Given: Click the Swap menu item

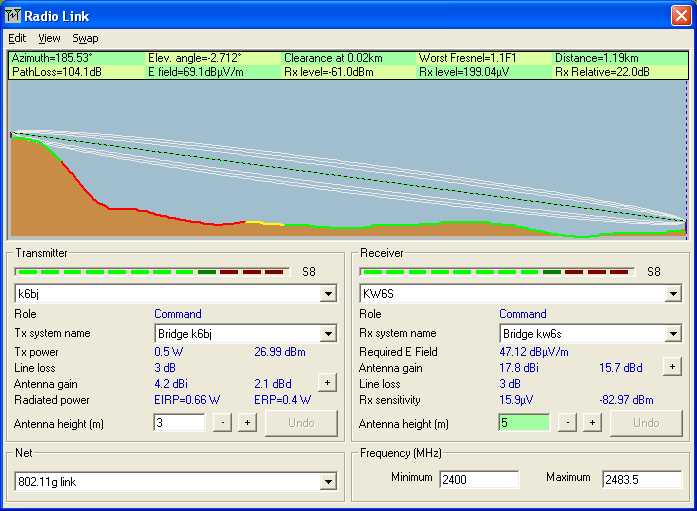Looking at the screenshot, I should point(85,38).
